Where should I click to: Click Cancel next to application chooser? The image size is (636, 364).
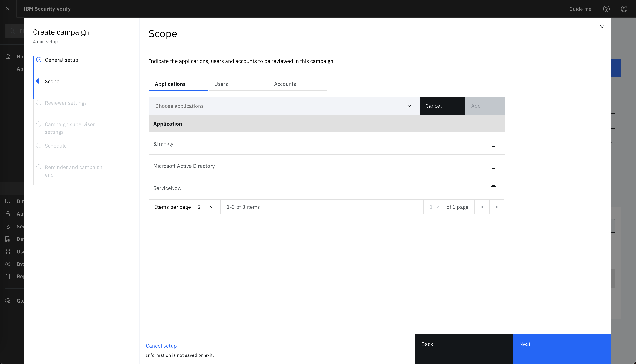[x=442, y=106]
